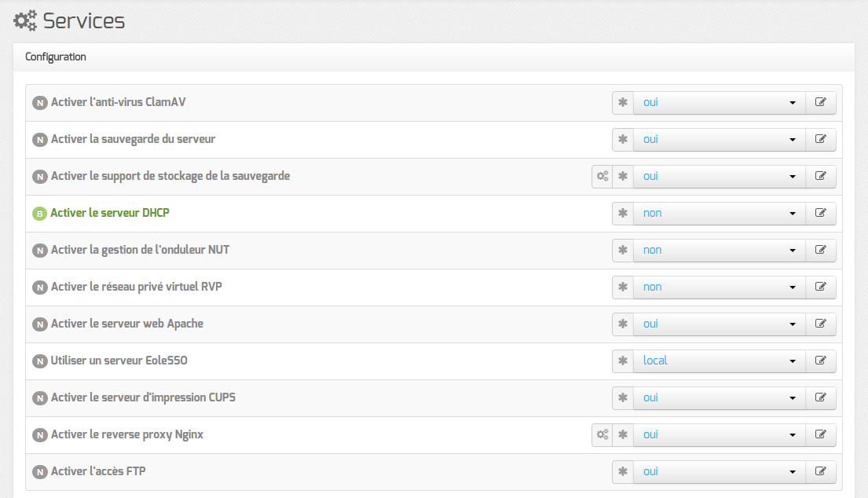Click the N badge beside Activer l'anti-virus ClamAV
This screenshot has height=498, width=868.
coord(39,103)
